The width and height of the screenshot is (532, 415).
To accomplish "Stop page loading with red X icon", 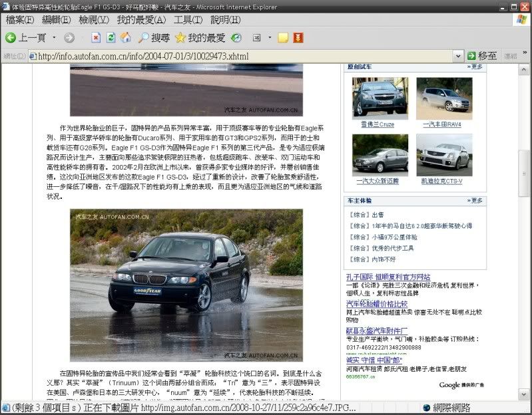I will tap(96, 38).
